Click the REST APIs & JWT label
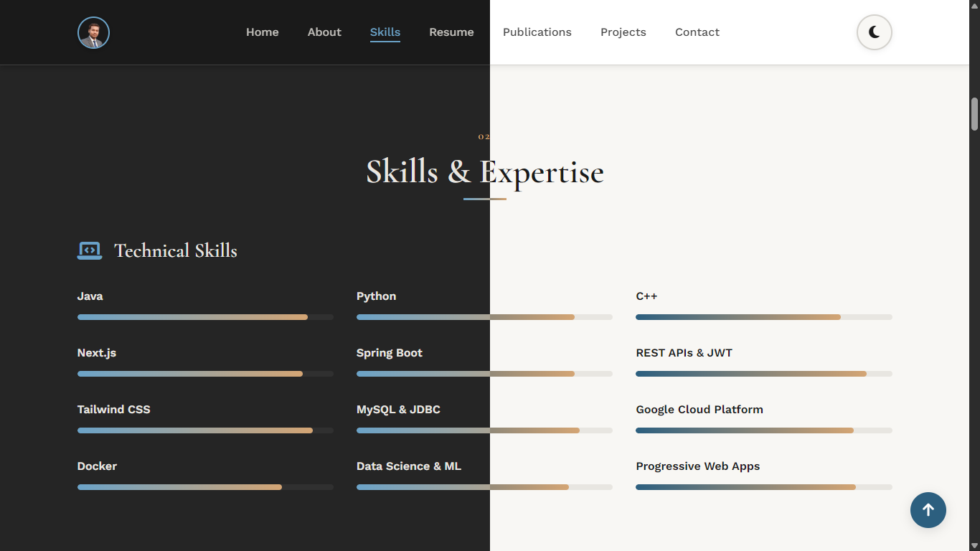The image size is (980, 551). coord(684,353)
